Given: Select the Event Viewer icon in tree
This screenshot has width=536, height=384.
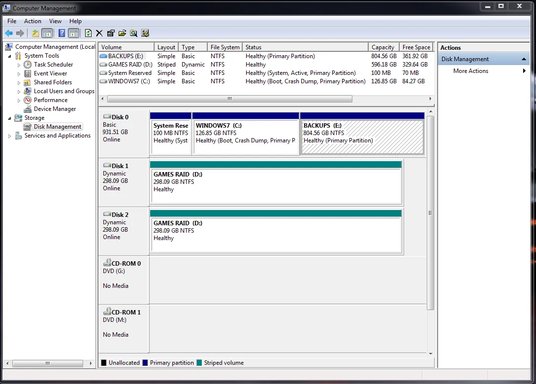Looking at the screenshot, I should [x=28, y=73].
